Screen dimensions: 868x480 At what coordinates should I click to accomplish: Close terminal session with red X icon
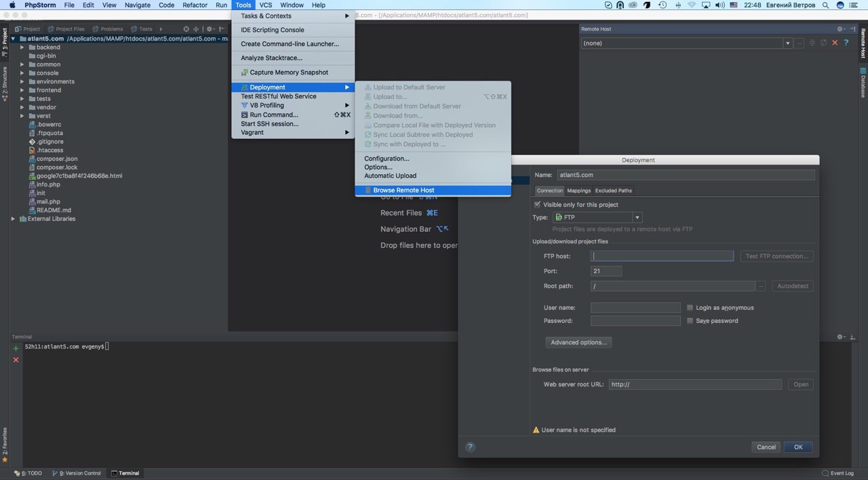[16, 360]
